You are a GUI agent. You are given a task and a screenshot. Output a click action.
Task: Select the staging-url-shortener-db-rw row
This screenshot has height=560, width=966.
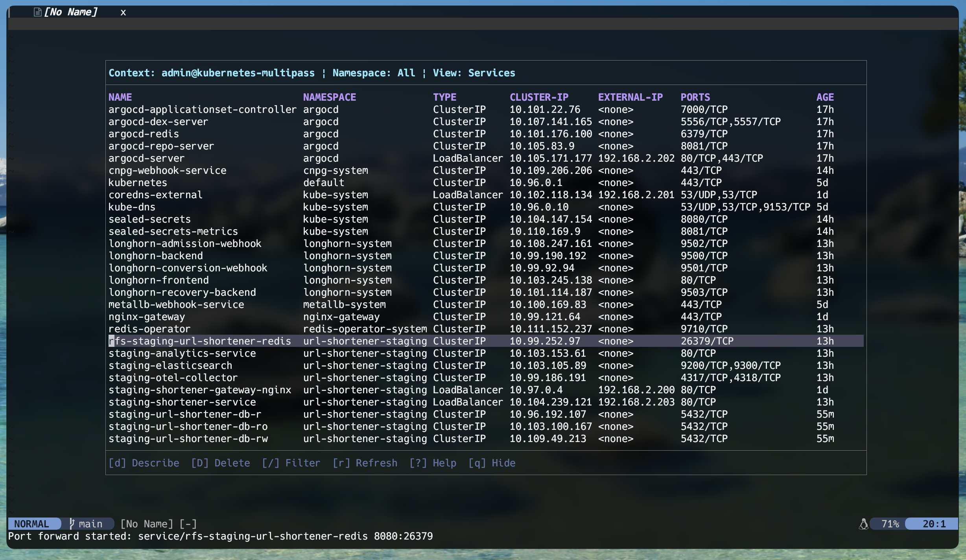tap(188, 438)
